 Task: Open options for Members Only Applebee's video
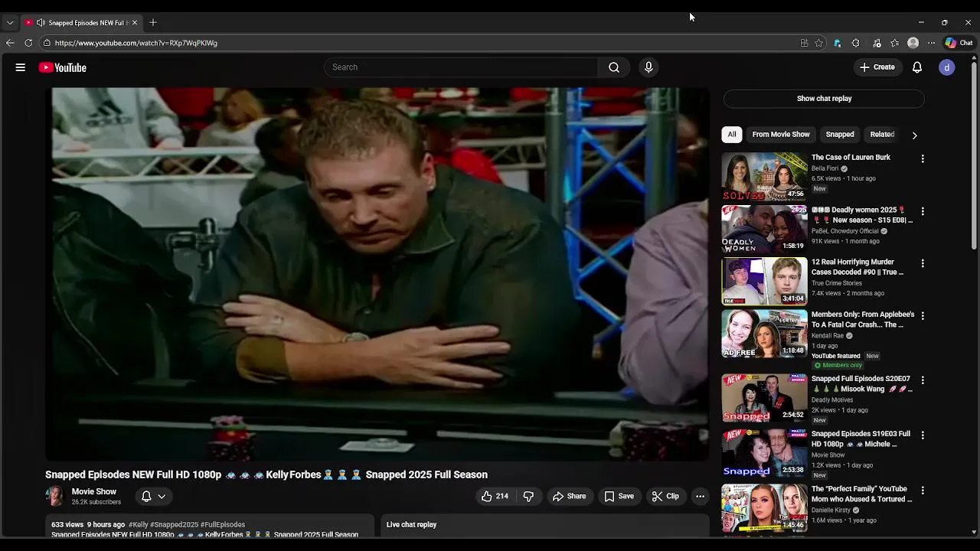pos(923,315)
